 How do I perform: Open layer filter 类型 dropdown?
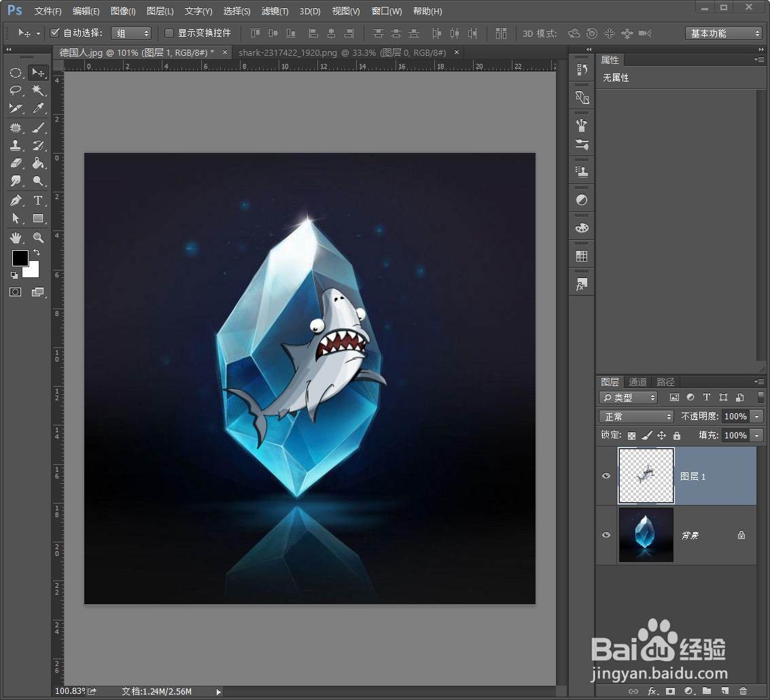[628, 398]
